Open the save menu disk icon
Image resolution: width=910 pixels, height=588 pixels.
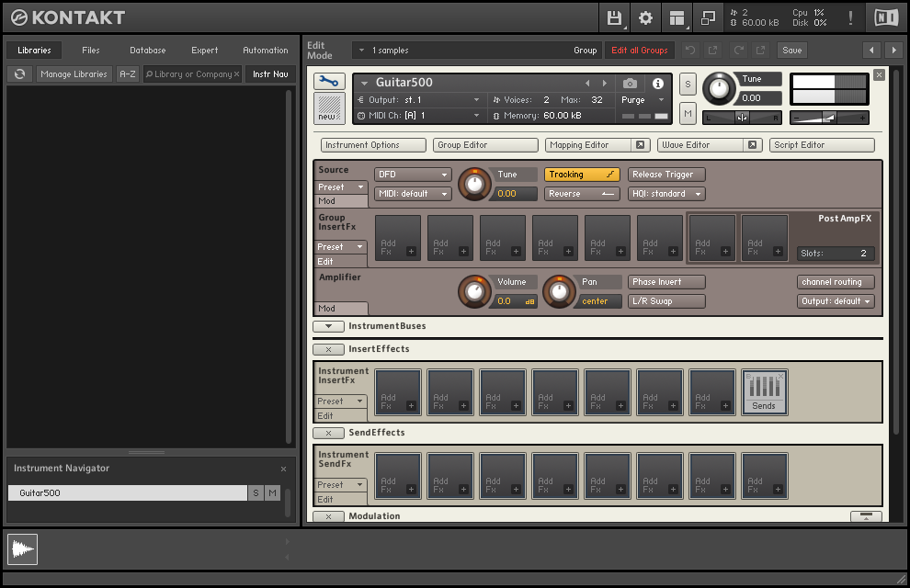[x=614, y=18]
